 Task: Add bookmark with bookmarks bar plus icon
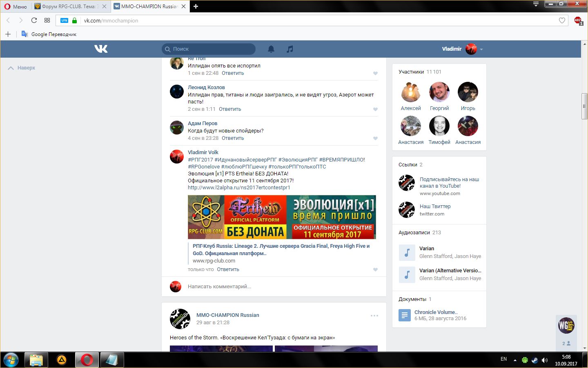8,34
